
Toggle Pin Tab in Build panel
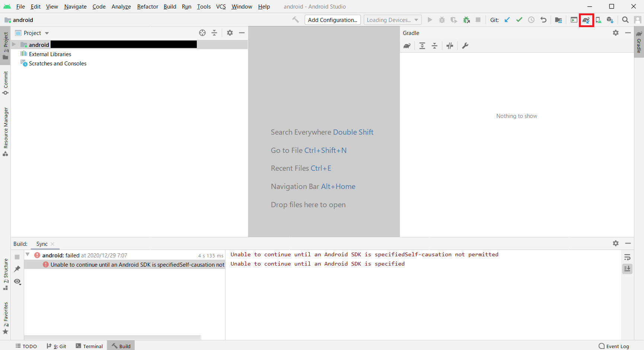click(17, 269)
